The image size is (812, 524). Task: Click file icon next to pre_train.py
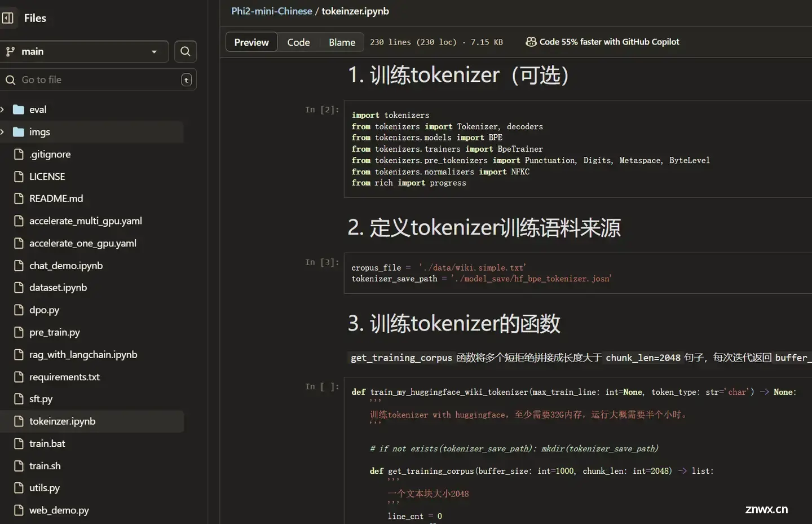click(x=19, y=332)
